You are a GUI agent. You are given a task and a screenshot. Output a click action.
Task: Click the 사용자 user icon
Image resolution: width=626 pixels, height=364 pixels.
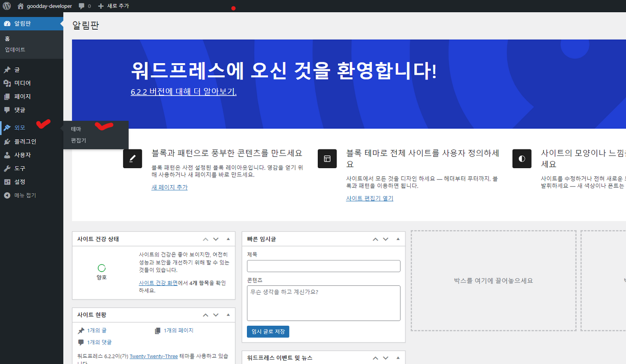point(7,155)
